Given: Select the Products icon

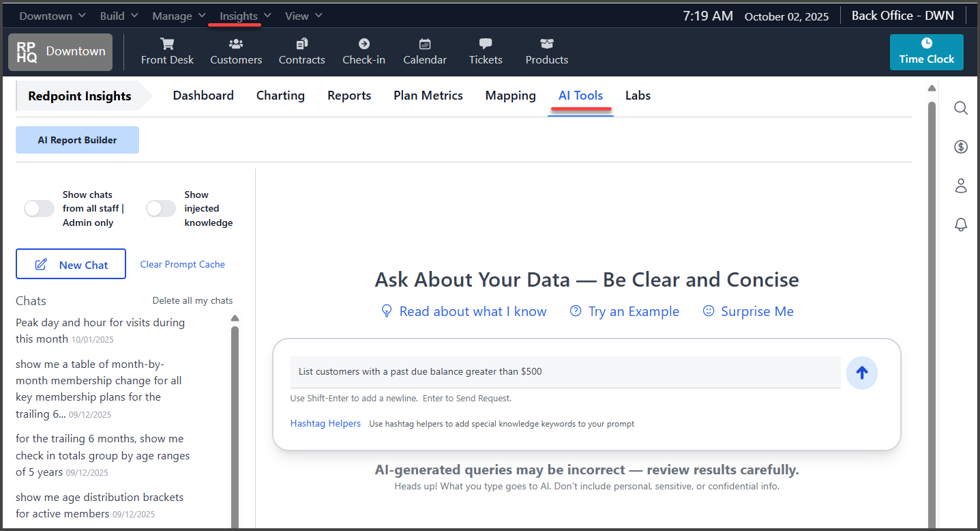Looking at the screenshot, I should 546,51.
